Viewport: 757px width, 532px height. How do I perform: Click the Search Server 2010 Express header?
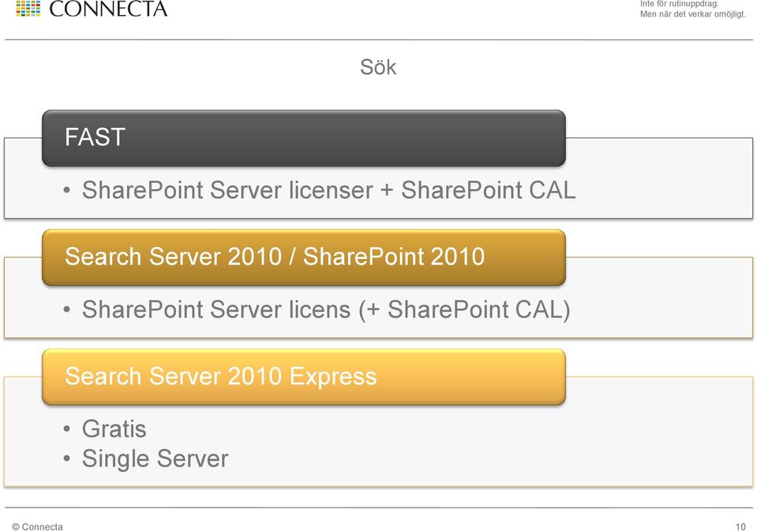click(x=304, y=377)
